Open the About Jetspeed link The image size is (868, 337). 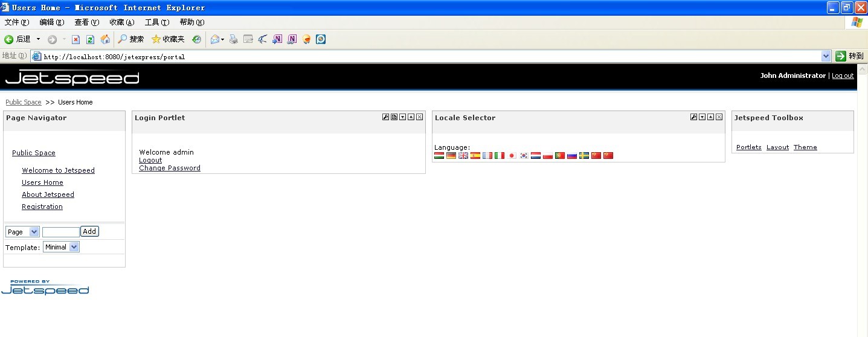click(x=48, y=194)
